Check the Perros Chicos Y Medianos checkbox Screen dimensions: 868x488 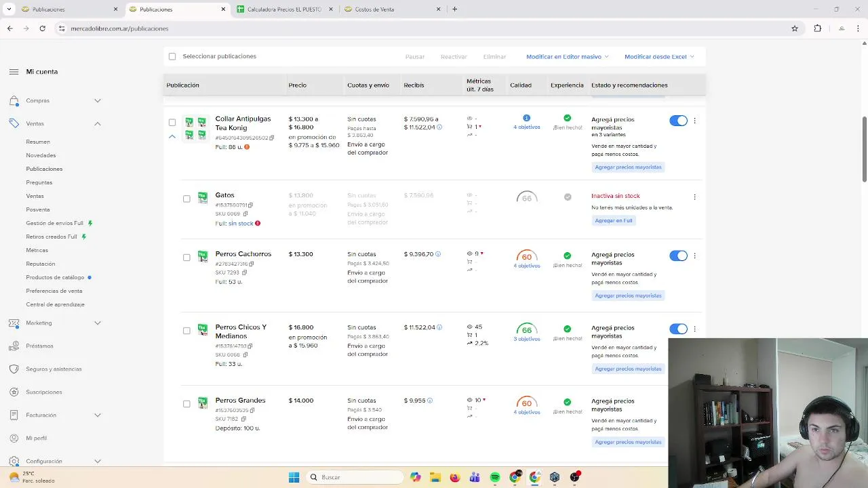click(x=186, y=331)
